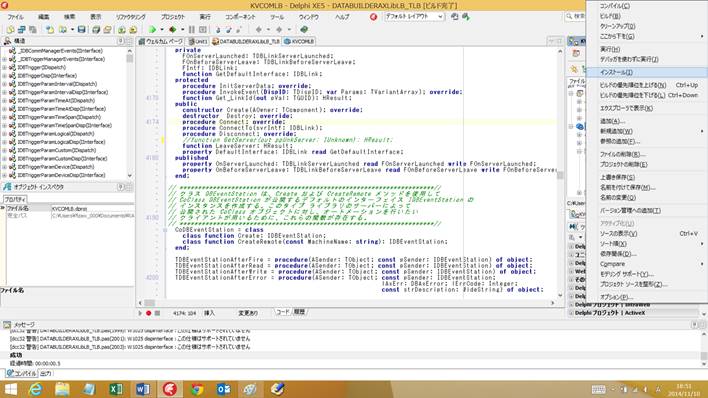The width and height of the screenshot is (708, 398).
Task: Open the default layout combo box
Action: coord(414,16)
